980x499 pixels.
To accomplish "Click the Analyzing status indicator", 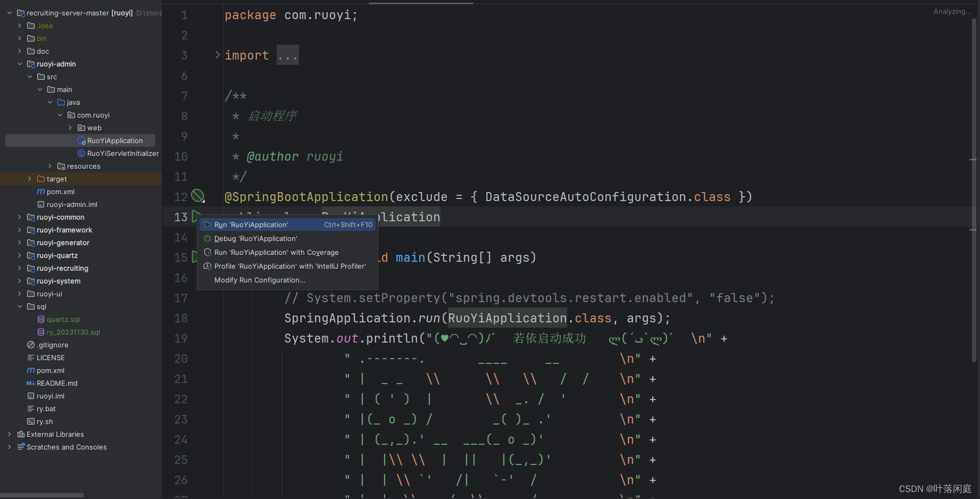I will click(x=952, y=12).
